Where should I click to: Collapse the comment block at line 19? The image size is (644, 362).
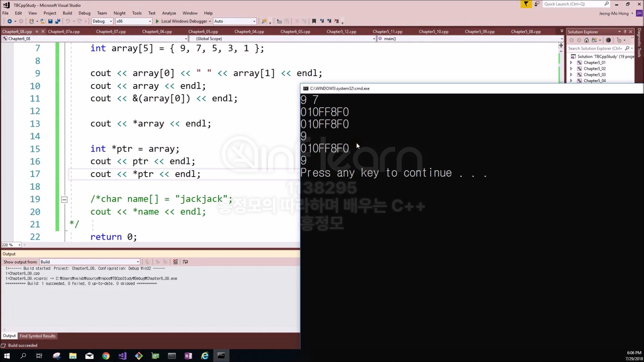64,199
